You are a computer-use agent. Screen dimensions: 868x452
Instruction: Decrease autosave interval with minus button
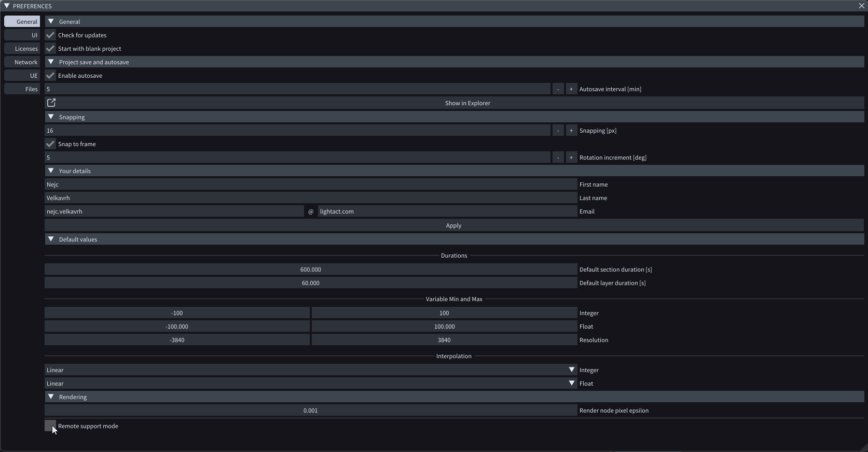point(558,89)
